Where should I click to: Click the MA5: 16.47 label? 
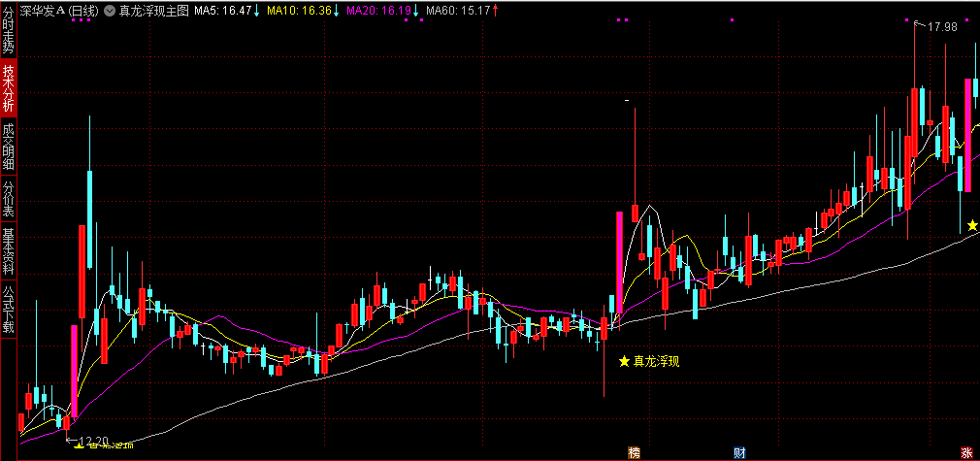(223, 11)
